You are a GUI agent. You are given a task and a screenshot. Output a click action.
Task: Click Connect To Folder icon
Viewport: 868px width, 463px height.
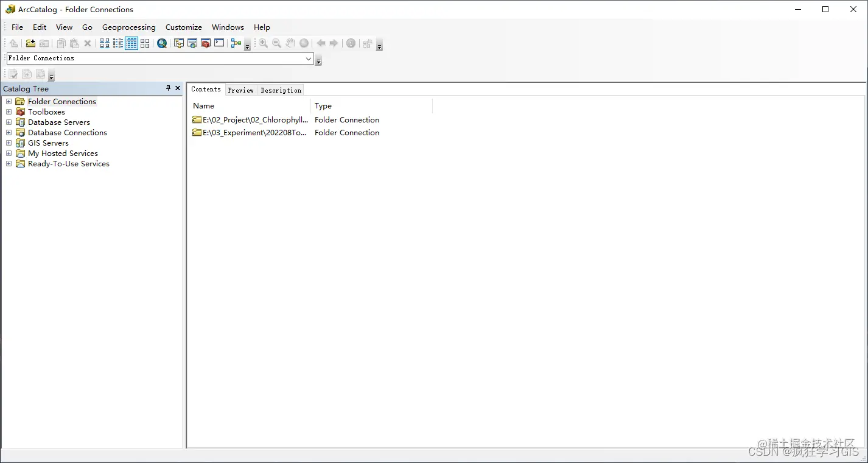click(30, 43)
